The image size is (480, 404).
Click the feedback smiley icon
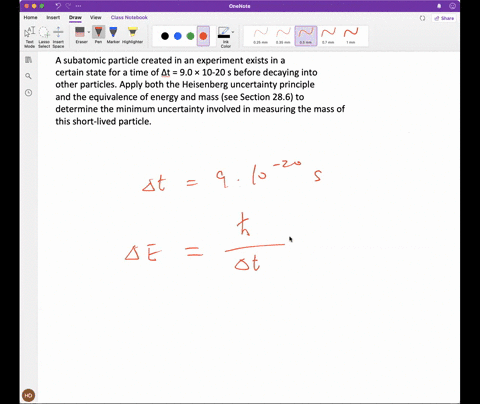(x=452, y=6)
